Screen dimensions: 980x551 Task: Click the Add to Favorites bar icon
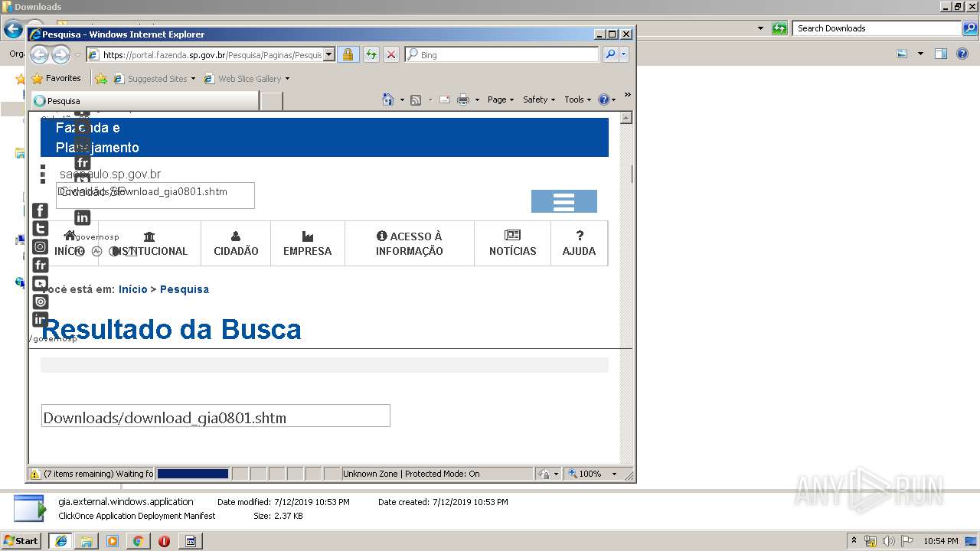[101, 78]
